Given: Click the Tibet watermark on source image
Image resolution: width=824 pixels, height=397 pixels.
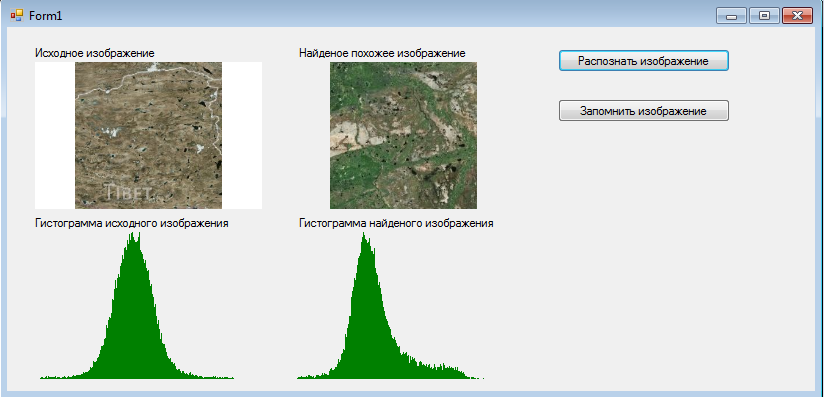Looking at the screenshot, I should coord(129,192).
